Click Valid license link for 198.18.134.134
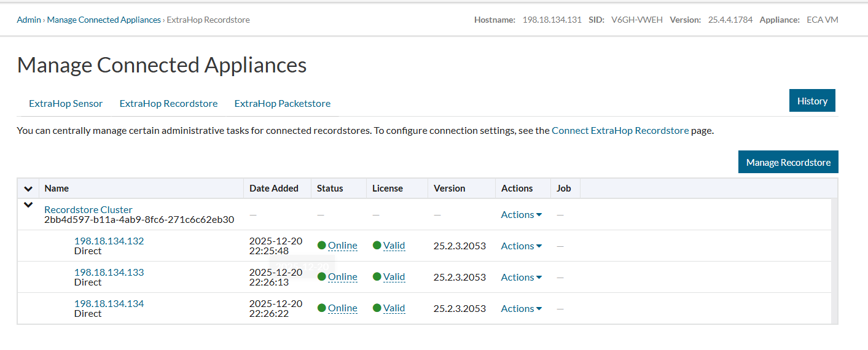 (394, 308)
